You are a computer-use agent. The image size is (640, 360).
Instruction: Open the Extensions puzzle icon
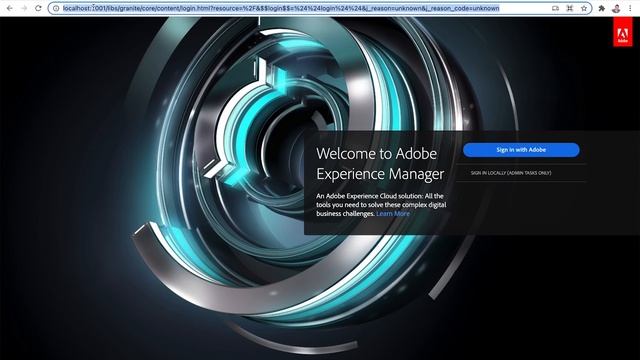602,8
